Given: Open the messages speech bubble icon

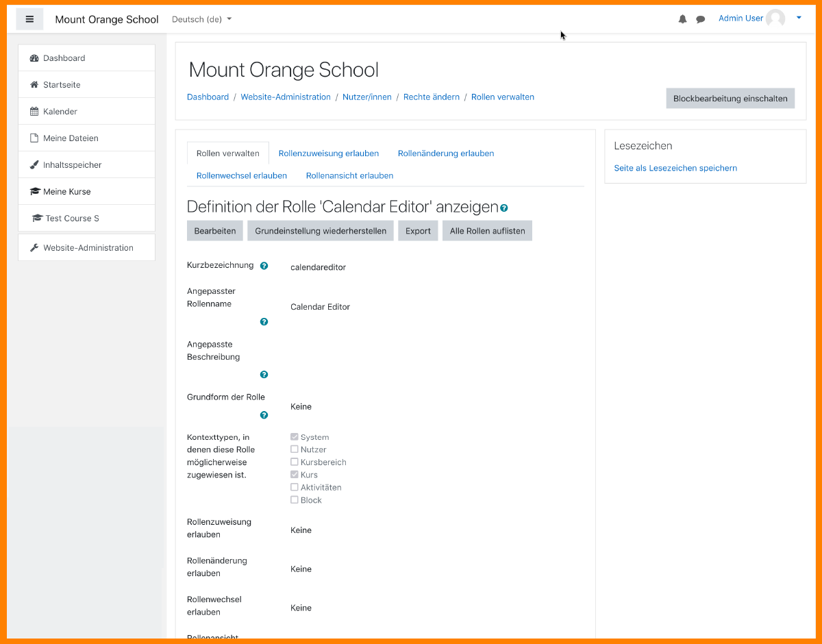Looking at the screenshot, I should point(700,19).
